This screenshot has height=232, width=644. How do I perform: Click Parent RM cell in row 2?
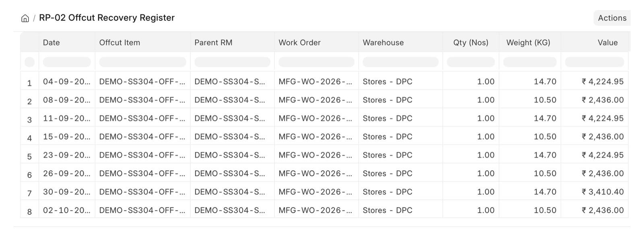point(232,100)
